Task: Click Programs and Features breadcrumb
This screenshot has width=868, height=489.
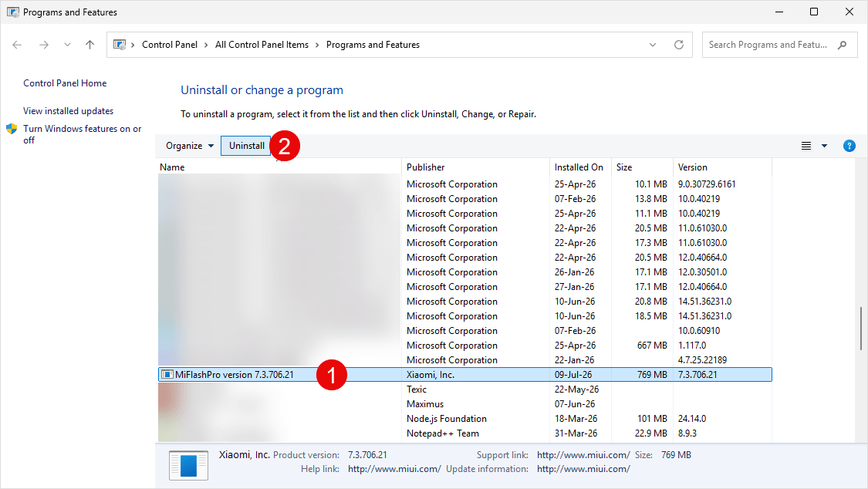Action: pyautogui.click(x=373, y=45)
